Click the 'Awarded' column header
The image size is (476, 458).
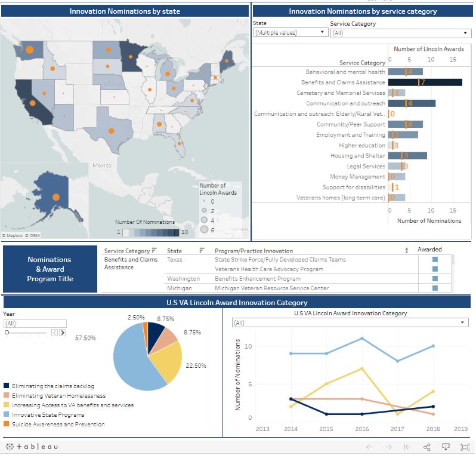pos(429,249)
